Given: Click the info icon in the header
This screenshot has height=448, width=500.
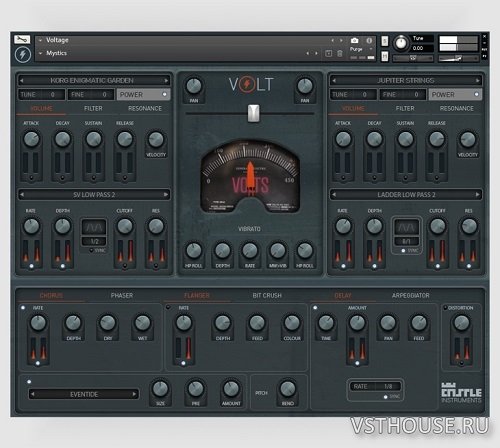Looking at the screenshot, I should tap(369, 41).
